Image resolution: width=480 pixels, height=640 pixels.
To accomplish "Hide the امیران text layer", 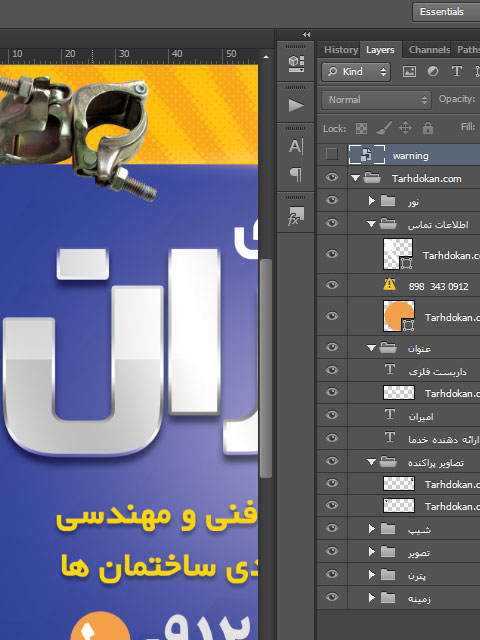I will [x=332, y=415].
